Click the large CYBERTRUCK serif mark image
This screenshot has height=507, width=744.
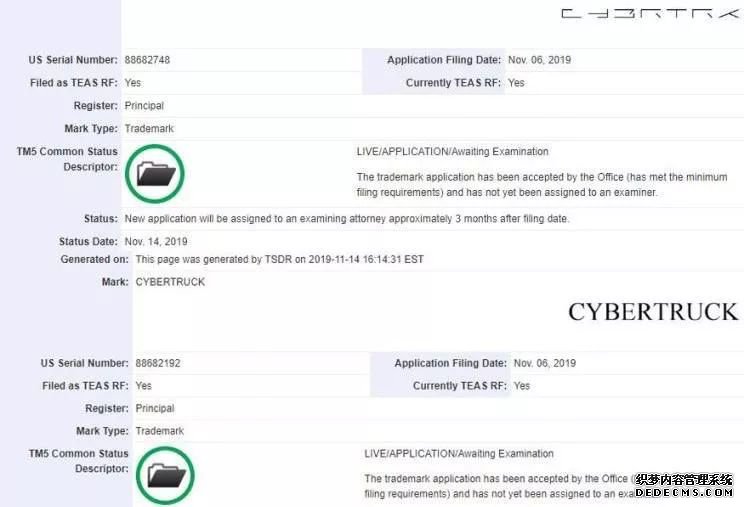click(653, 312)
